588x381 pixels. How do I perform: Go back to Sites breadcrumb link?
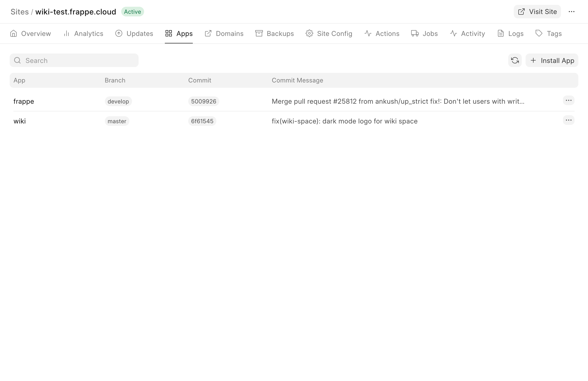[x=20, y=12]
